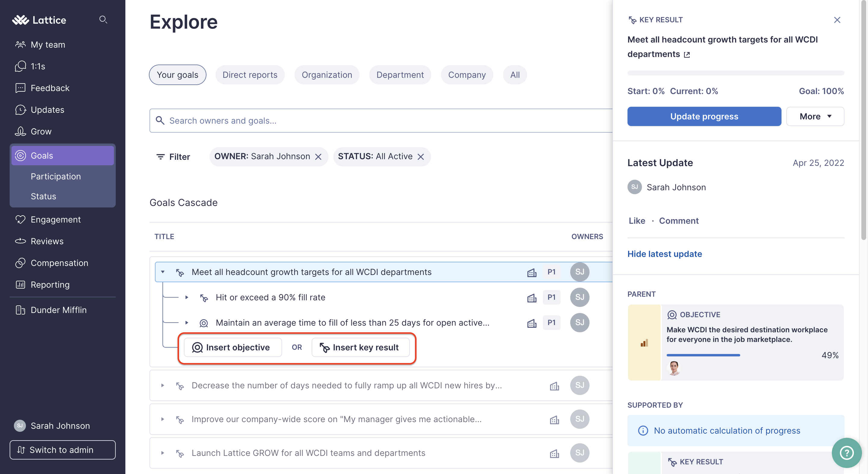Hide the latest update
Screen dimensions: 868x474
[x=665, y=254]
